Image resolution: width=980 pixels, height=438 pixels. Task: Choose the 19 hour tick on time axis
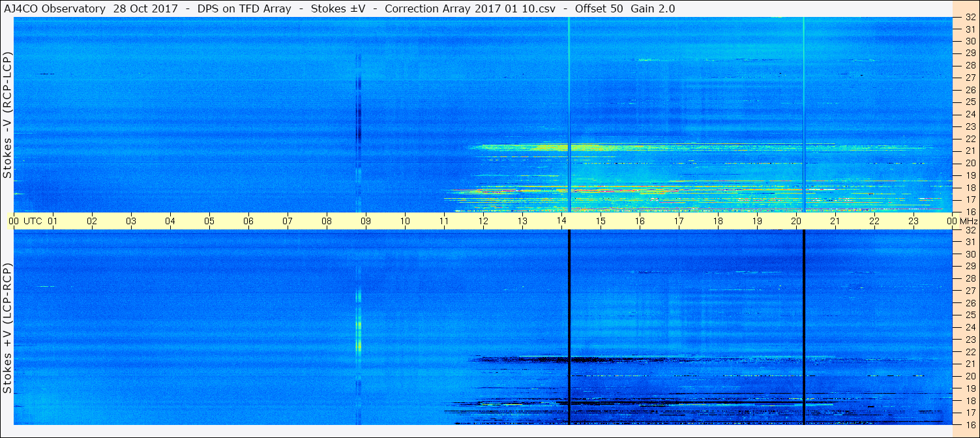tap(757, 221)
